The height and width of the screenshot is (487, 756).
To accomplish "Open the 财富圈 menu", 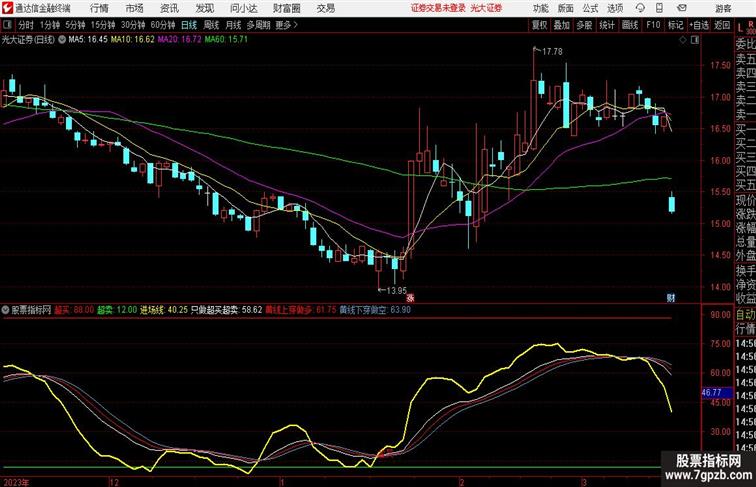I will [x=286, y=8].
